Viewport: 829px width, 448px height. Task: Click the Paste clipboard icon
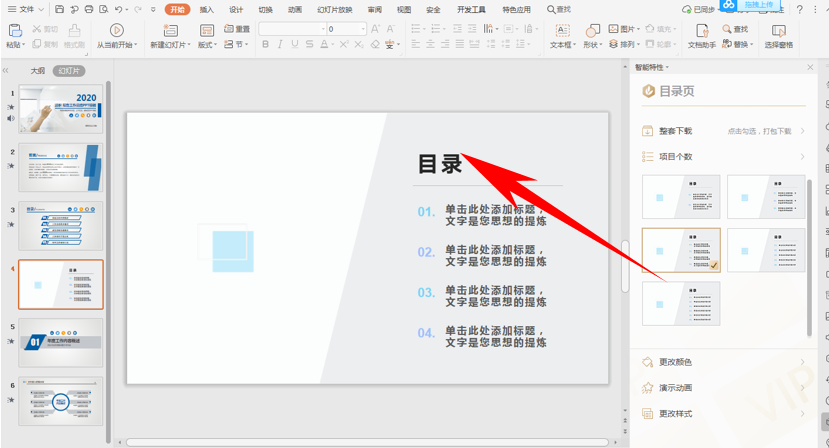coord(15,31)
